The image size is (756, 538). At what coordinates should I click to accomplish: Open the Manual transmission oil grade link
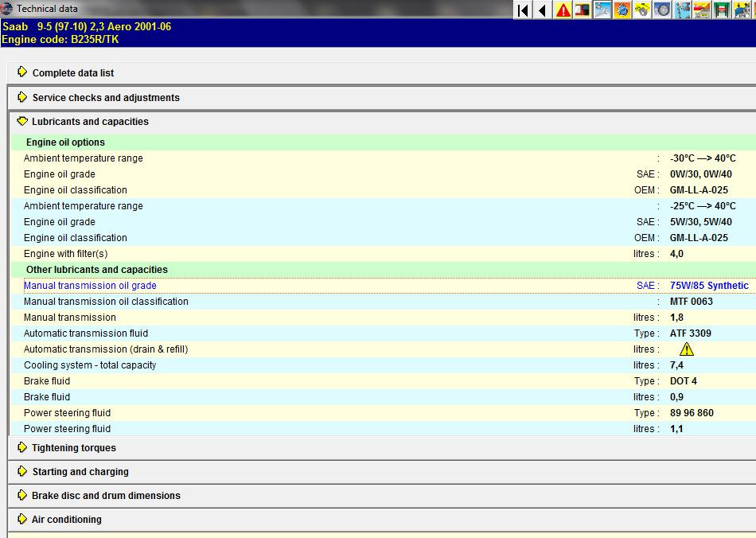[90, 286]
